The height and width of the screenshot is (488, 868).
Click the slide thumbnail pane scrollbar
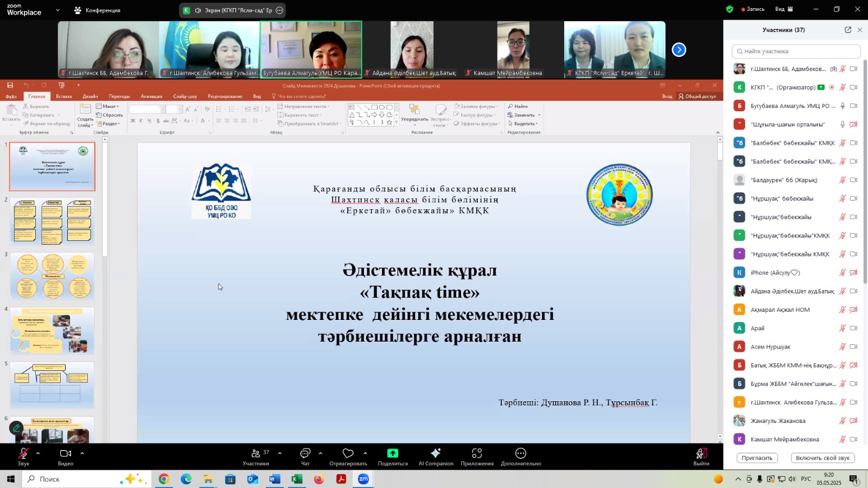(x=105, y=201)
